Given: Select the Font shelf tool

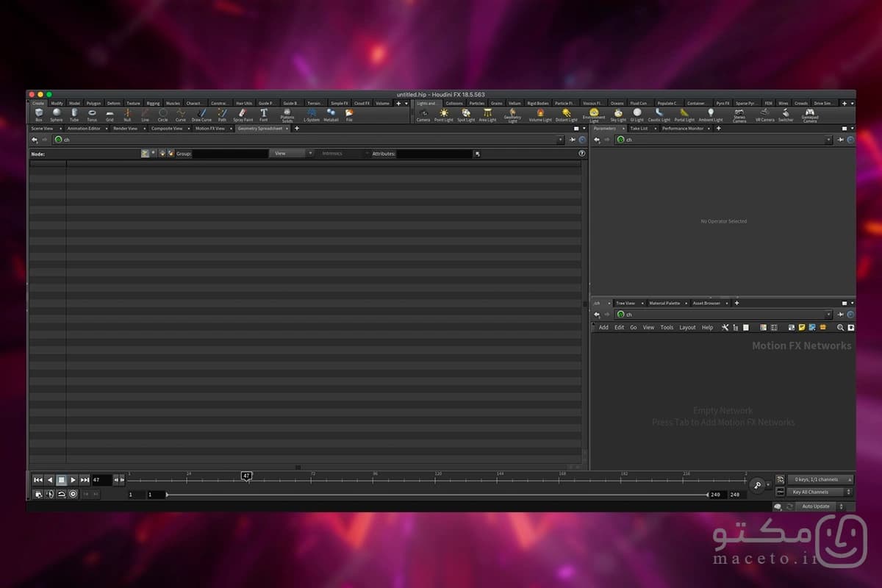Looking at the screenshot, I should click(x=264, y=115).
